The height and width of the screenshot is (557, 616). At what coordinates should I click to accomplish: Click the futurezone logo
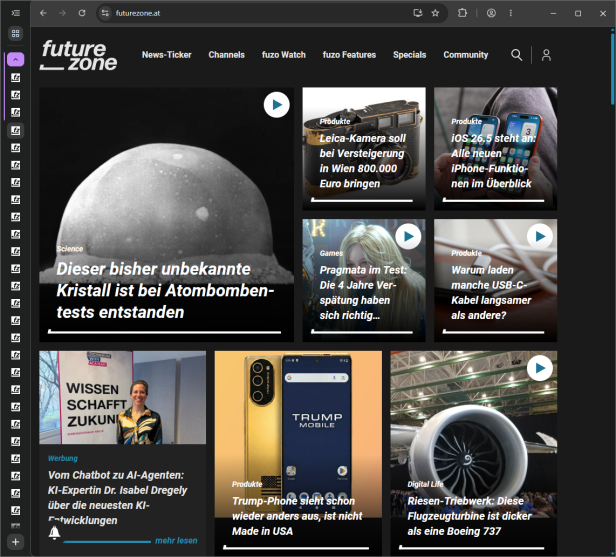click(x=79, y=55)
